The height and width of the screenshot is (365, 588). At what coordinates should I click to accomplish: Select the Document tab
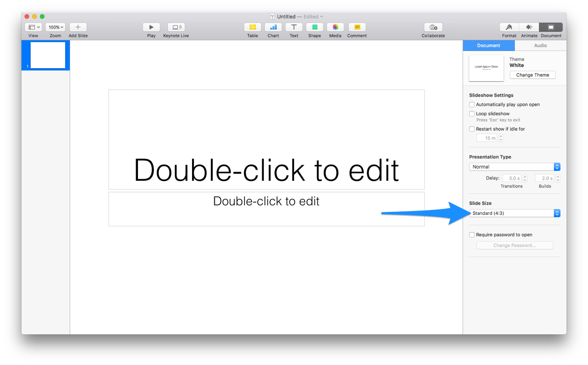(x=488, y=45)
